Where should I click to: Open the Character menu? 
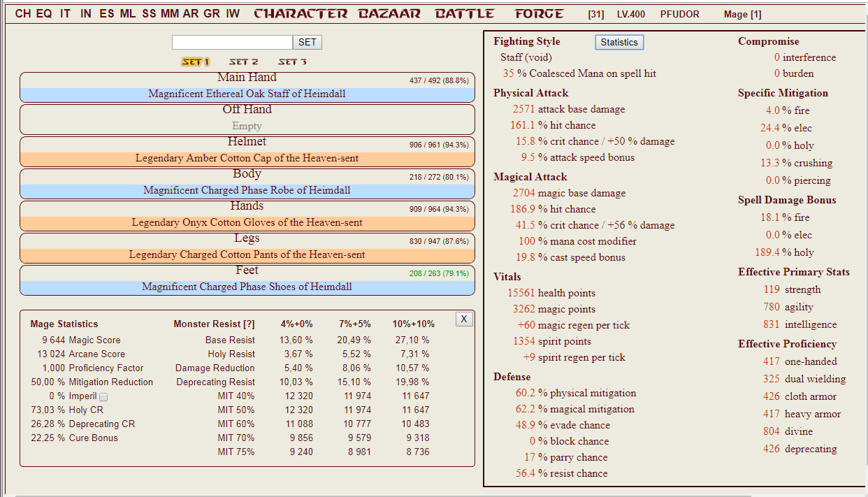tap(301, 14)
